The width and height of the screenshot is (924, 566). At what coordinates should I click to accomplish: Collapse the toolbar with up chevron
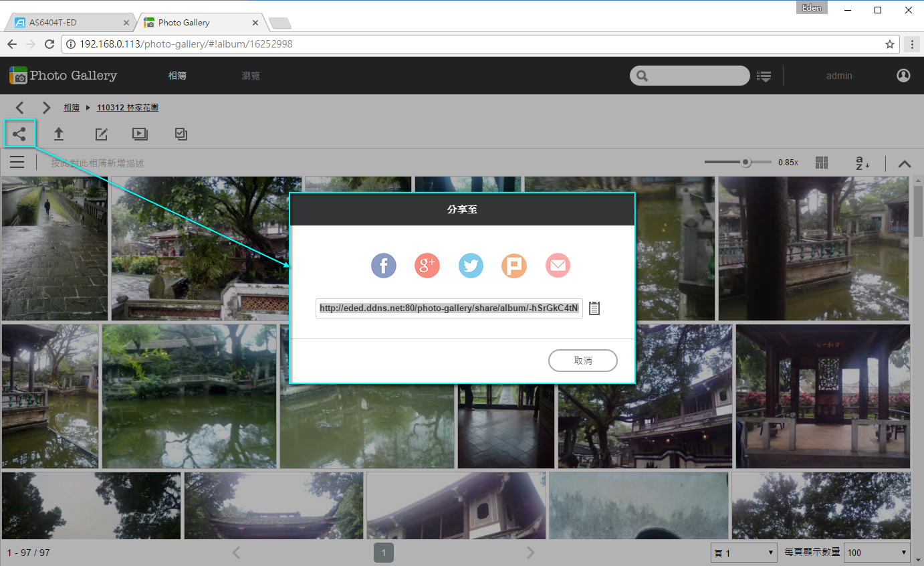pos(905,163)
